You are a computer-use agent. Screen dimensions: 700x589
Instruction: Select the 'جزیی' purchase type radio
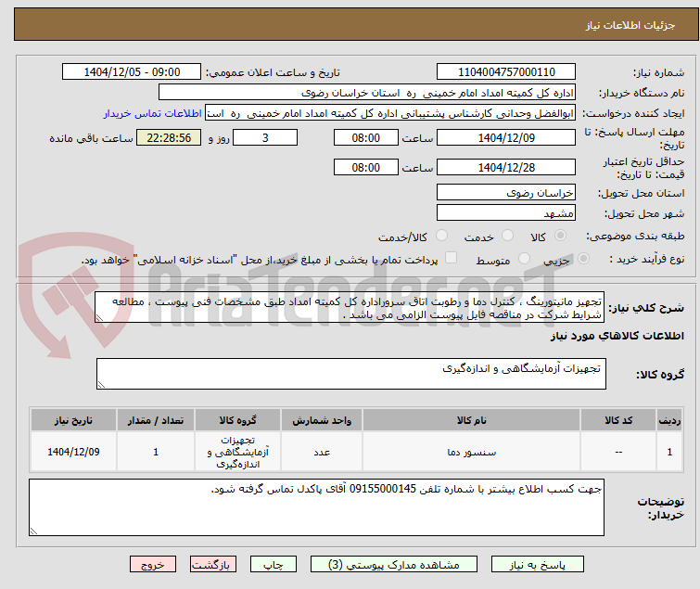coord(583,259)
